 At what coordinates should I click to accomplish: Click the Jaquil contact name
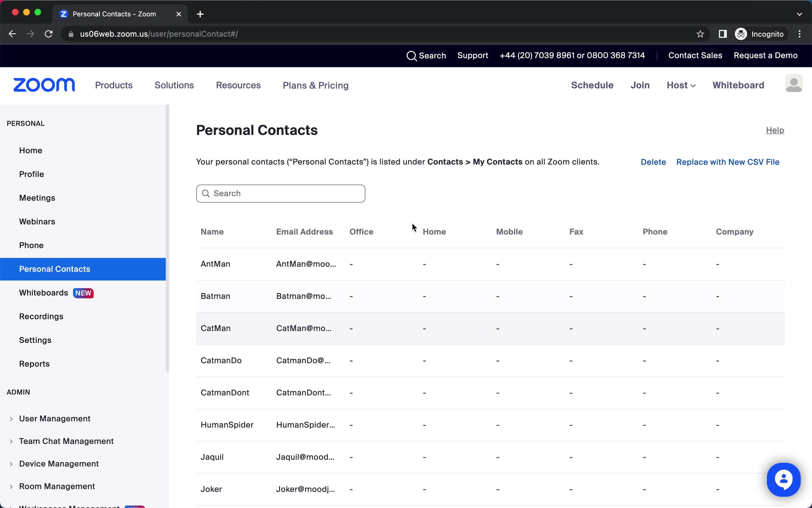point(212,457)
